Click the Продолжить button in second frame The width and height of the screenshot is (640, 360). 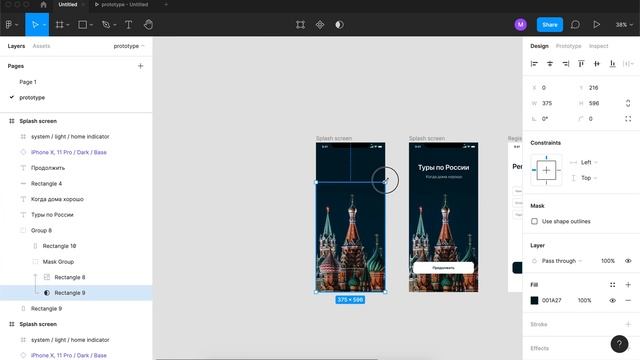click(x=443, y=268)
